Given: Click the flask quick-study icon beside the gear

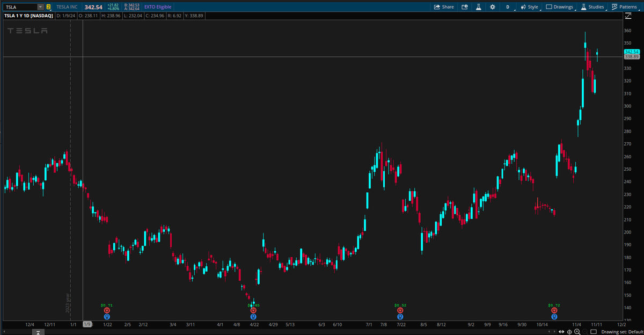Looking at the screenshot, I should (478, 7).
